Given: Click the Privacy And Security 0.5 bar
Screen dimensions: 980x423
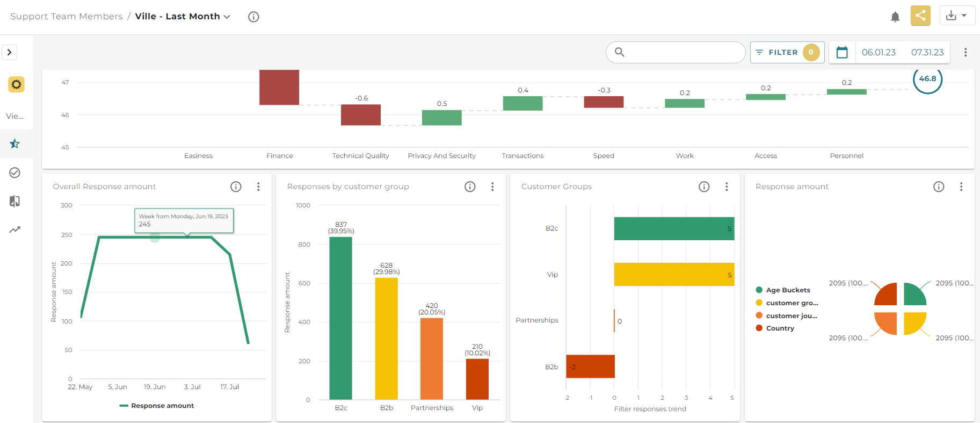Looking at the screenshot, I should 442,118.
